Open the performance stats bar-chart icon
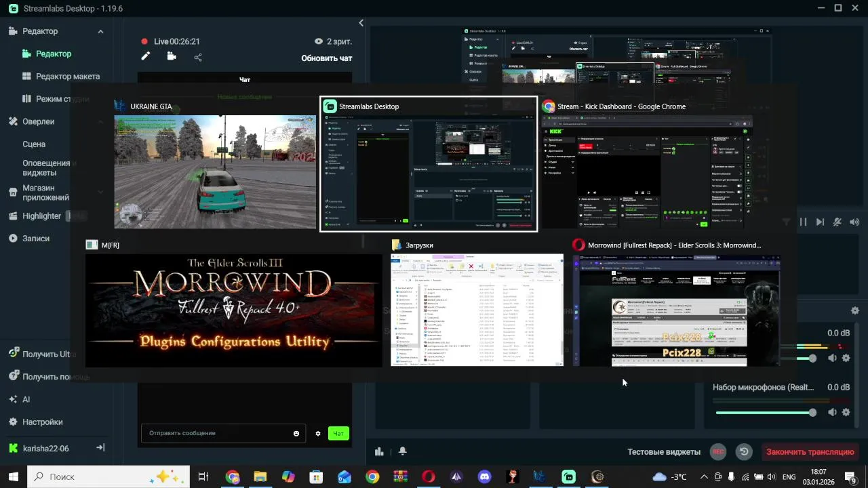Image resolution: width=868 pixels, height=488 pixels. 379,451
